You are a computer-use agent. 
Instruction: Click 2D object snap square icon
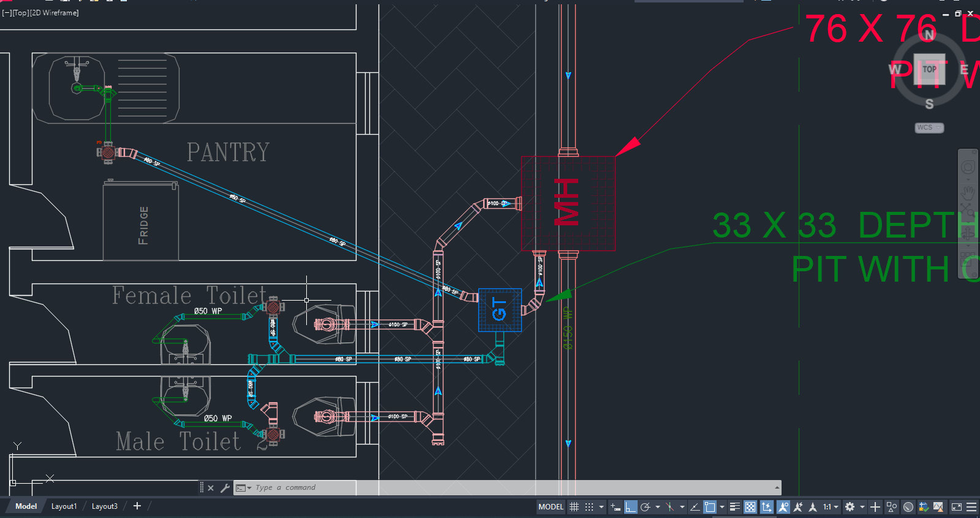(710, 507)
